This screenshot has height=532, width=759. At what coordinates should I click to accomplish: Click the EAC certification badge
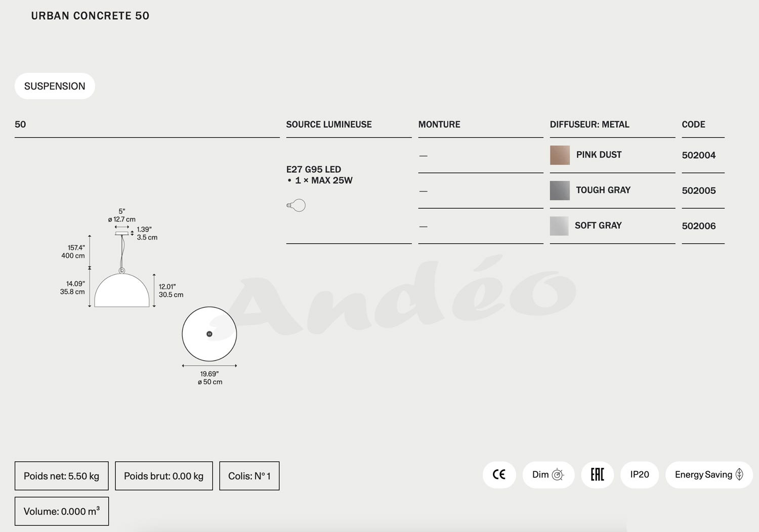[x=598, y=474]
